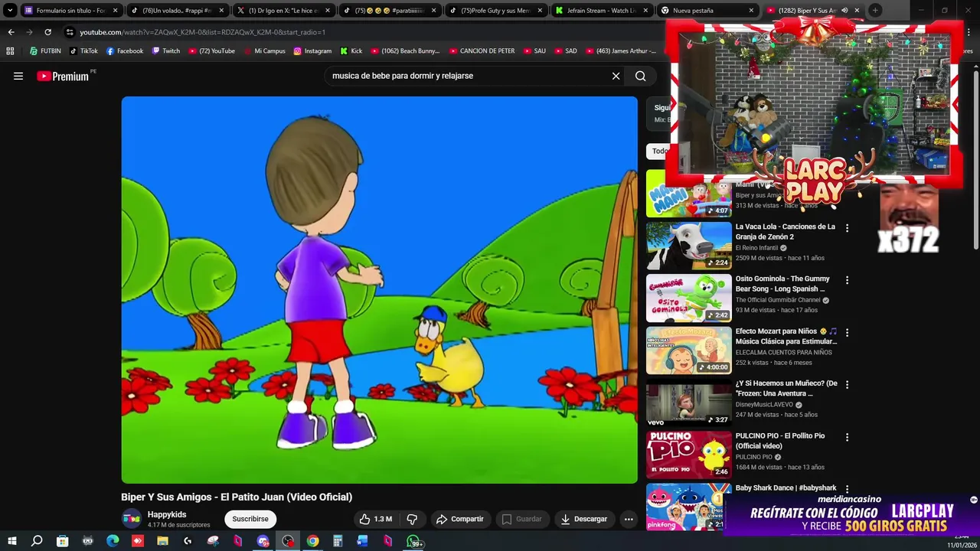Launch Microsoft Store from taskbar
The height and width of the screenshot is (551, 980).
(x=62, y=541)
